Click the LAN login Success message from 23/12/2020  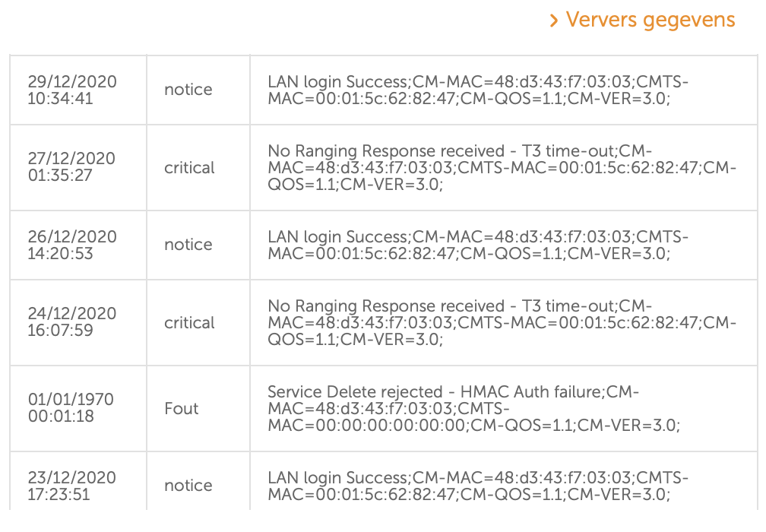[x=478, y=486]
